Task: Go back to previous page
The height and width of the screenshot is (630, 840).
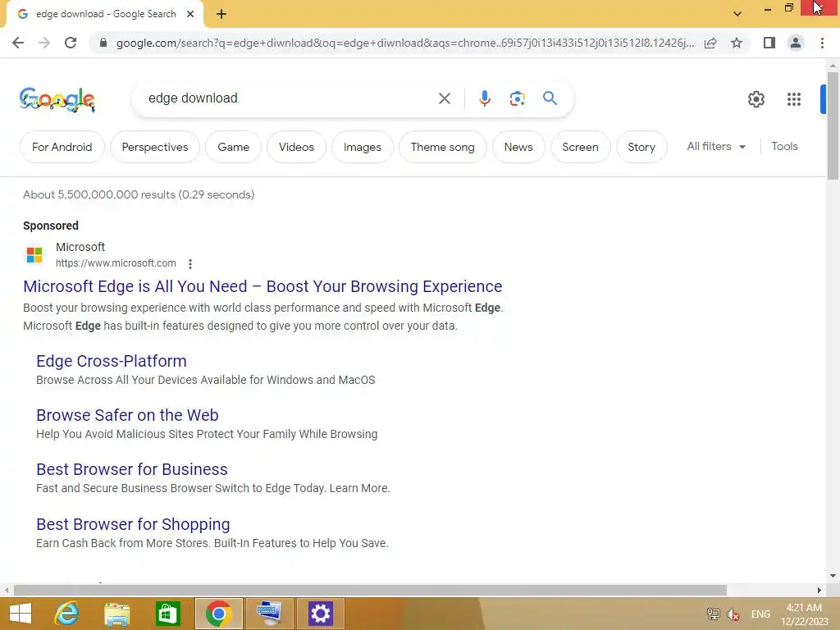Action: tap(18, 43)
